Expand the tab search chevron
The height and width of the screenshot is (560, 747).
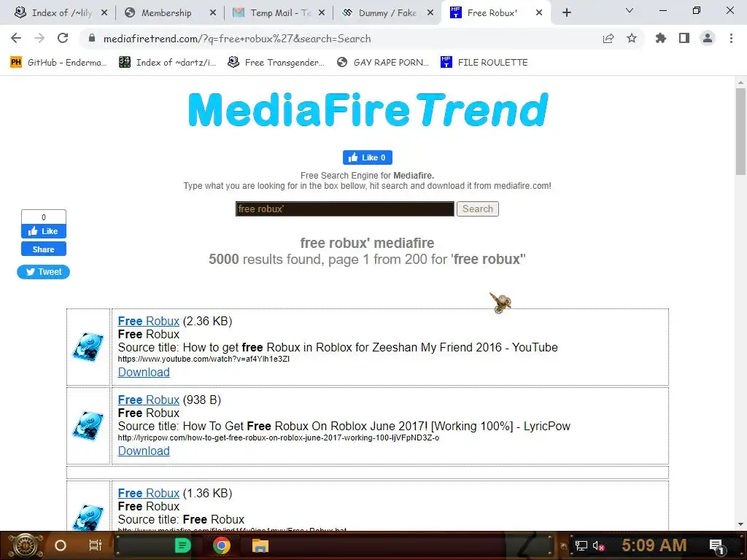click(x=630, y=10)
